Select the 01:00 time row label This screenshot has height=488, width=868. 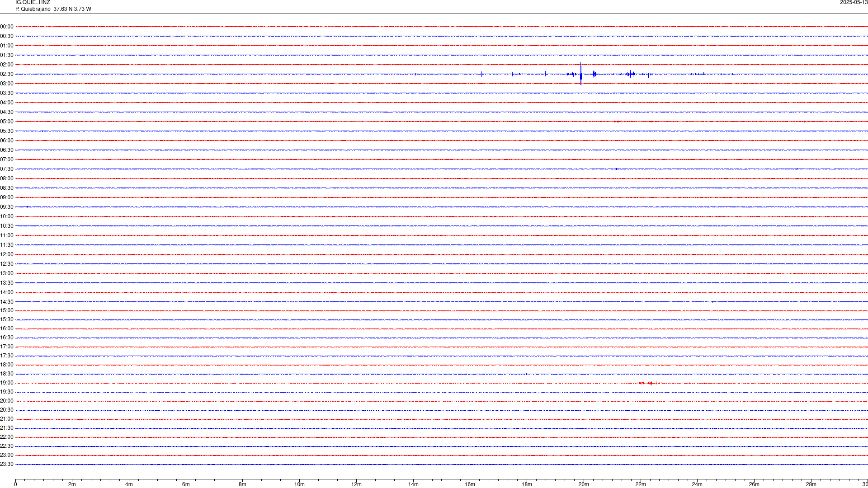tap(7, 46)
